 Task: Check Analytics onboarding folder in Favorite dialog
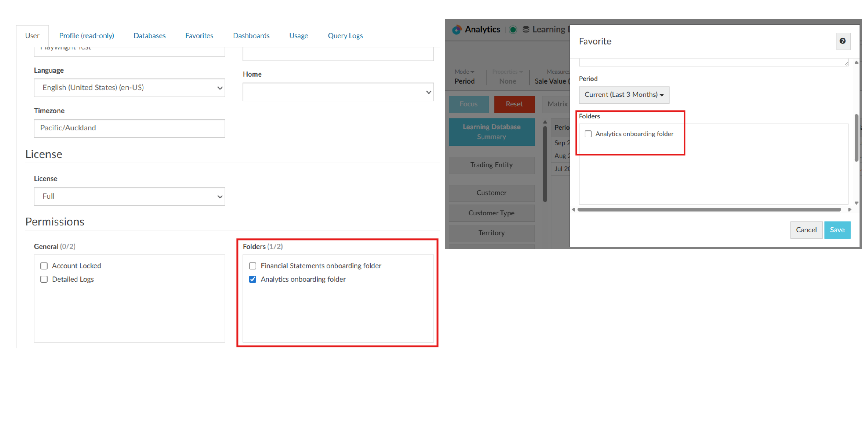(x=588, y=134)
